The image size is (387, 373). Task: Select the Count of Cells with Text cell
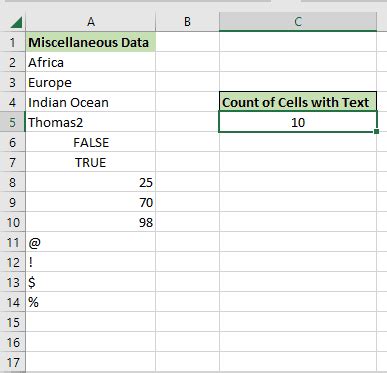tap(298, 102)
